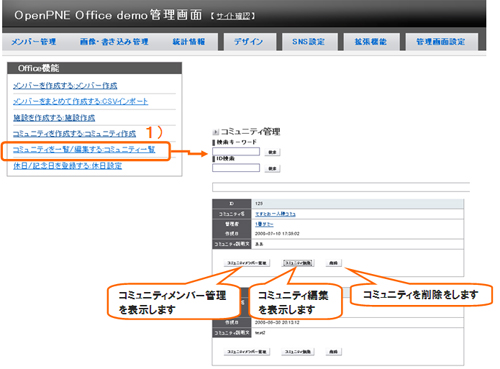Open the サイト確認 link in header

click(233, 16)
